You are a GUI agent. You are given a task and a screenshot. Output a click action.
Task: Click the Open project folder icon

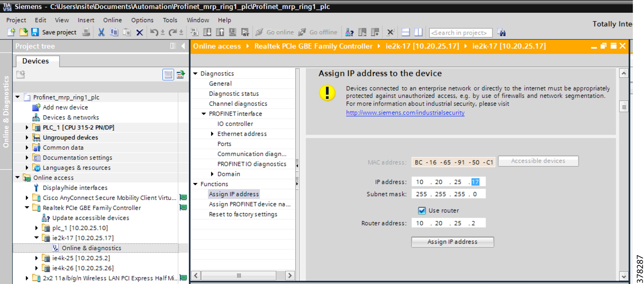tap(23, 32)
